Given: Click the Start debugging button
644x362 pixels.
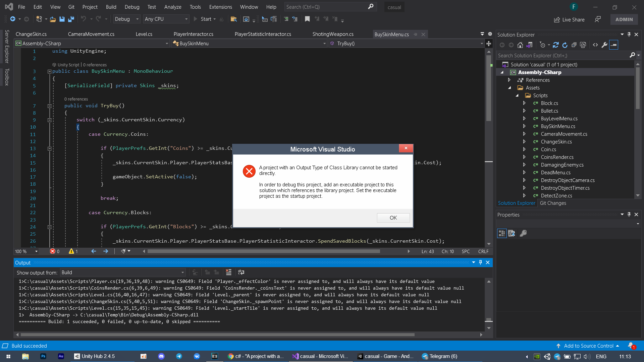Looking at the screenshot, I should (x=205, y=19).
